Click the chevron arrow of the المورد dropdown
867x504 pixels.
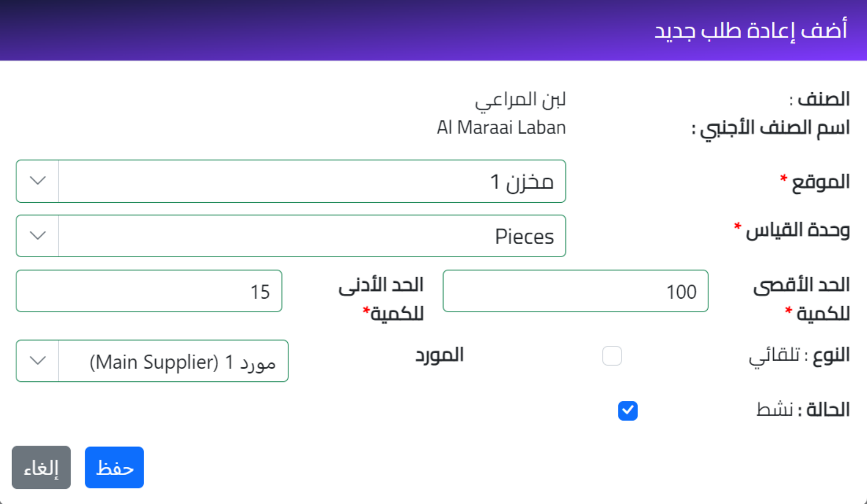point(37,361)
